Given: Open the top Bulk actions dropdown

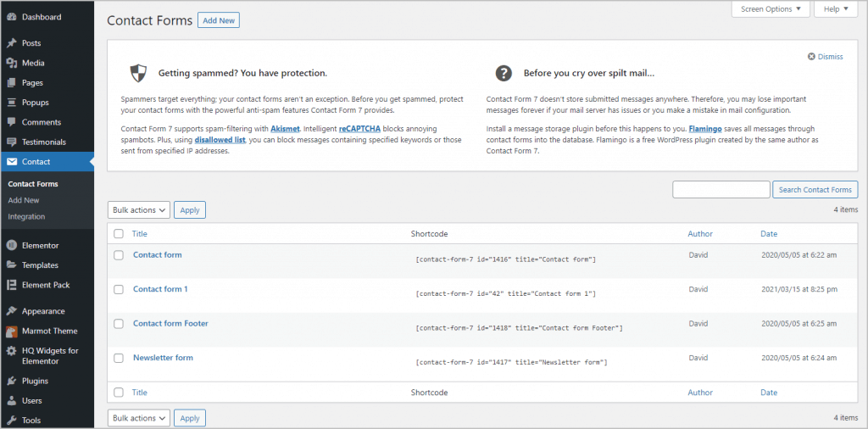Looking at the screenshot, I should pos(139,210).
